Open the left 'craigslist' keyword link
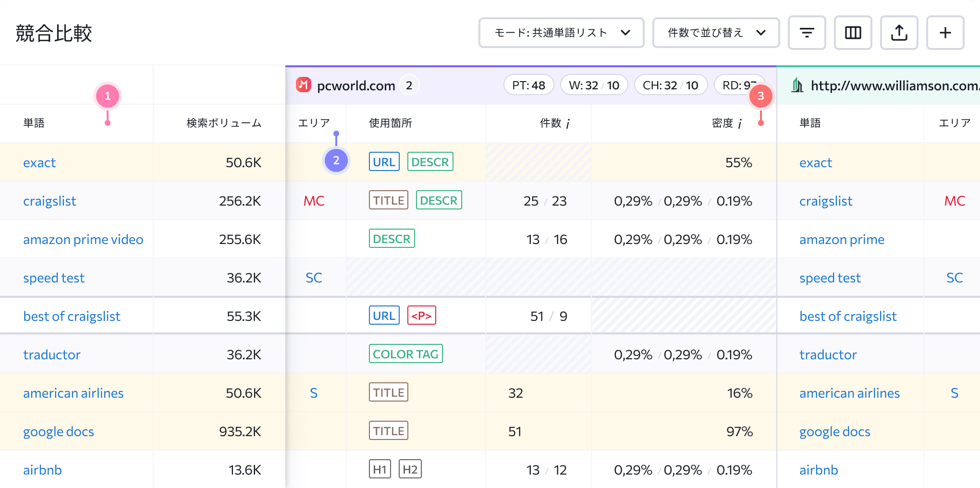980x488 pixels. pyautogui.click(x=49, y=201)
